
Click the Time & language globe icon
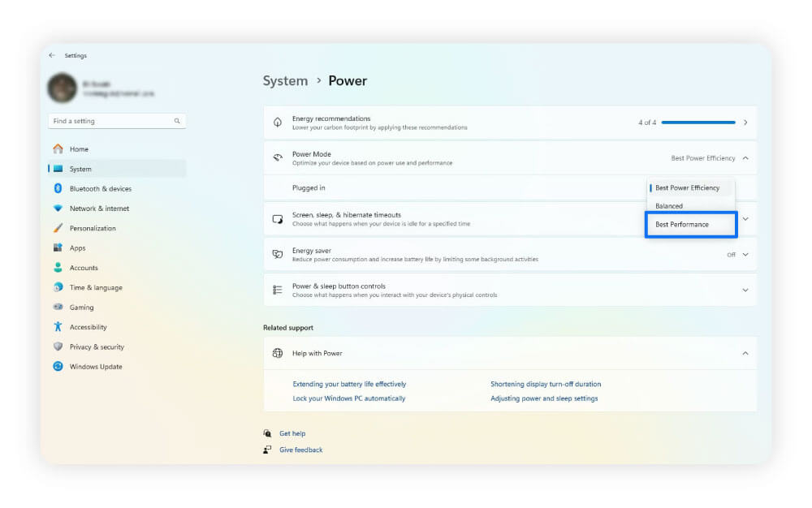point(58,287)
